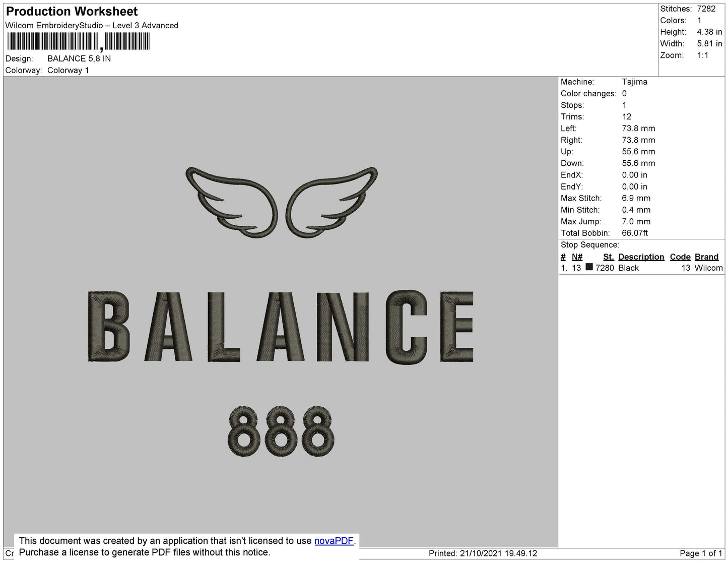Click the 'N#' column header

pos(577,257)
